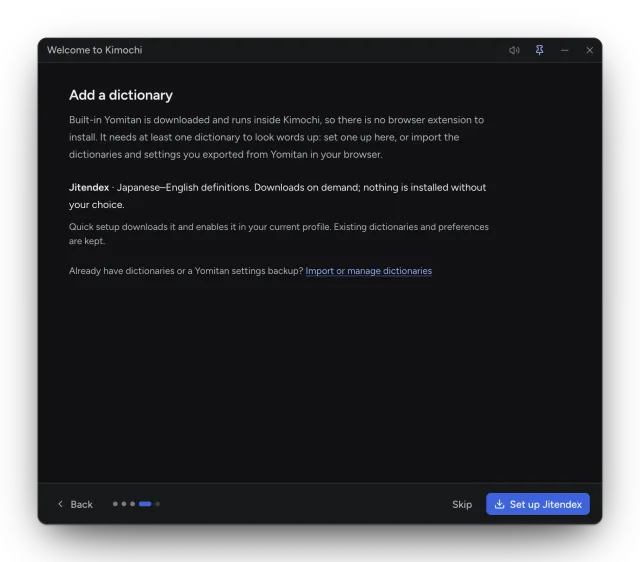Pin the Kimochi window with pin icon

539,50
